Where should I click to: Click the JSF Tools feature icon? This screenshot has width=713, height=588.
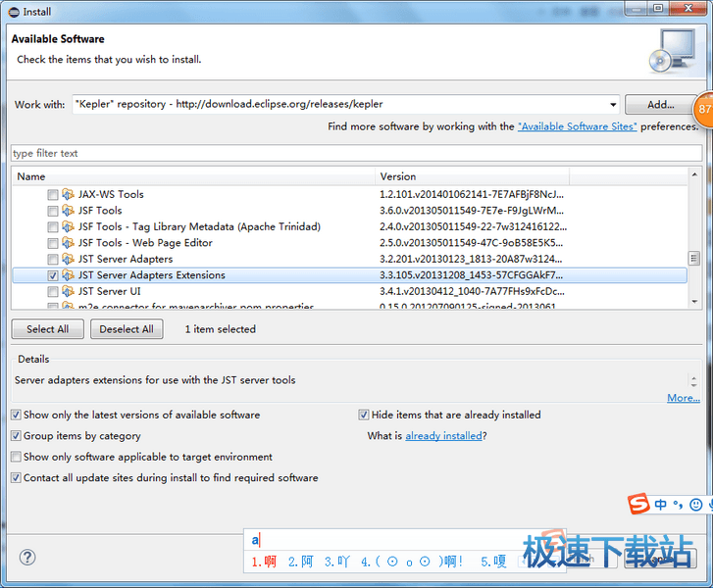(x=68, y=211)
